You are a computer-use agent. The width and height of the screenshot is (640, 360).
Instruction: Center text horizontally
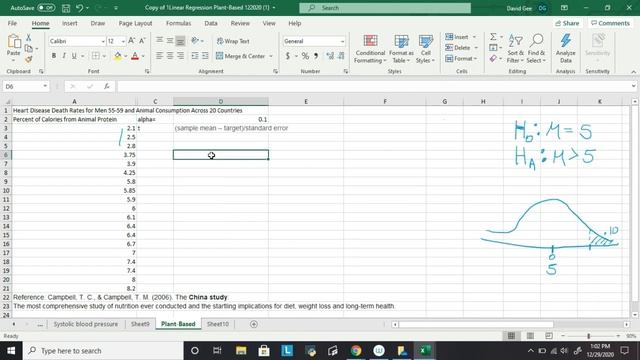[x=170, y=56]
